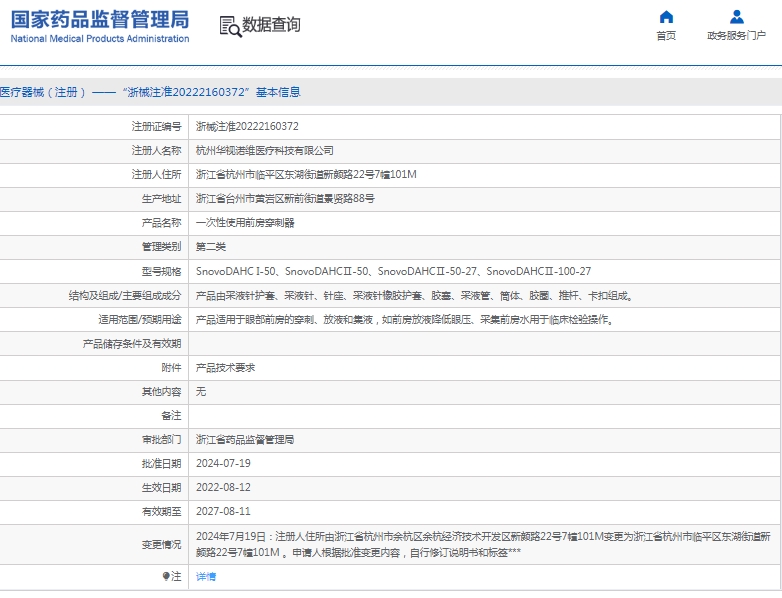The width and height of the screenshot is (782, 598).
Task: Click the 政务服务门户 label text
Action: 737,35
